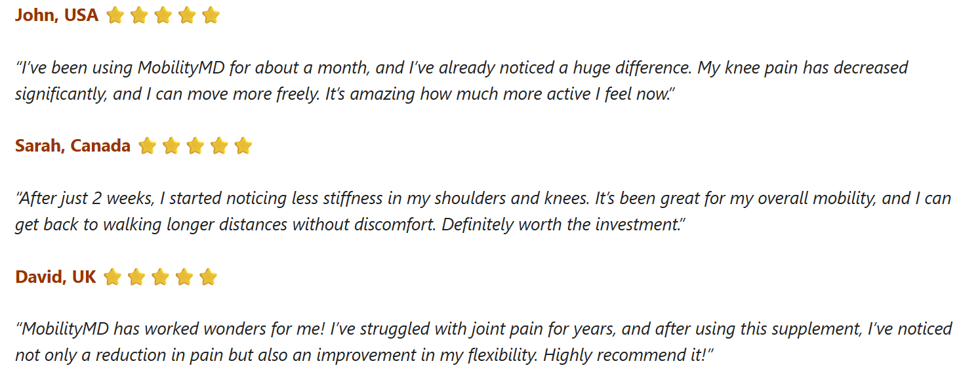Click the second star in John's rating
Viewport: 980px width, 376px height.
(139, 15)
